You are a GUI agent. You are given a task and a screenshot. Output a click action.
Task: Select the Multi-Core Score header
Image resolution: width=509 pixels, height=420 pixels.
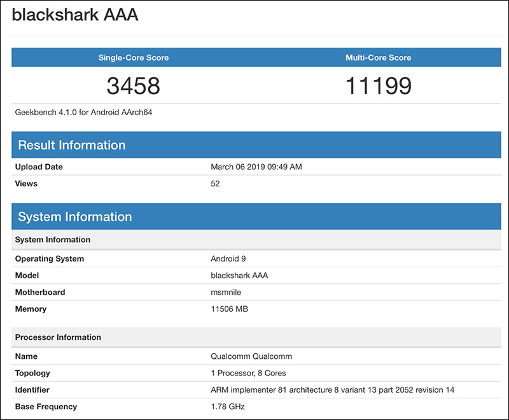pos(379,57)
